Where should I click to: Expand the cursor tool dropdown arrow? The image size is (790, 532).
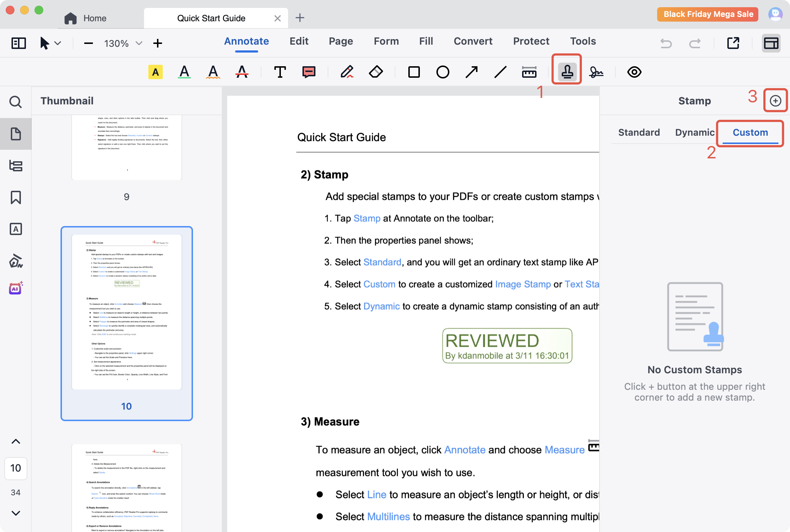pos(58,44)
